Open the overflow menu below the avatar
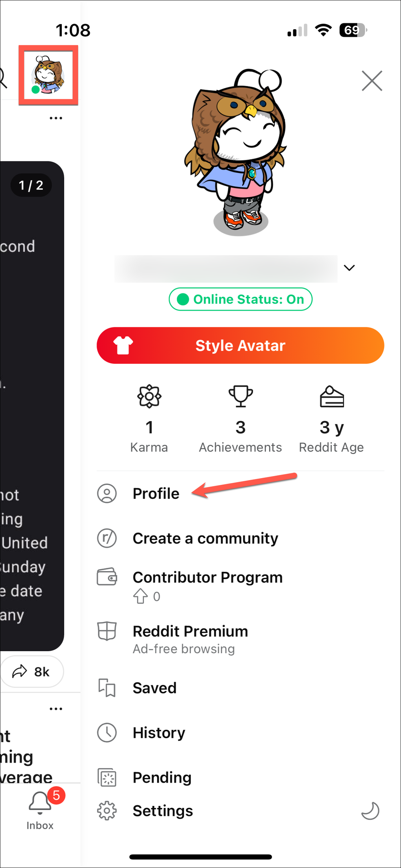401x868 pixels. click(x=56, y=117)
